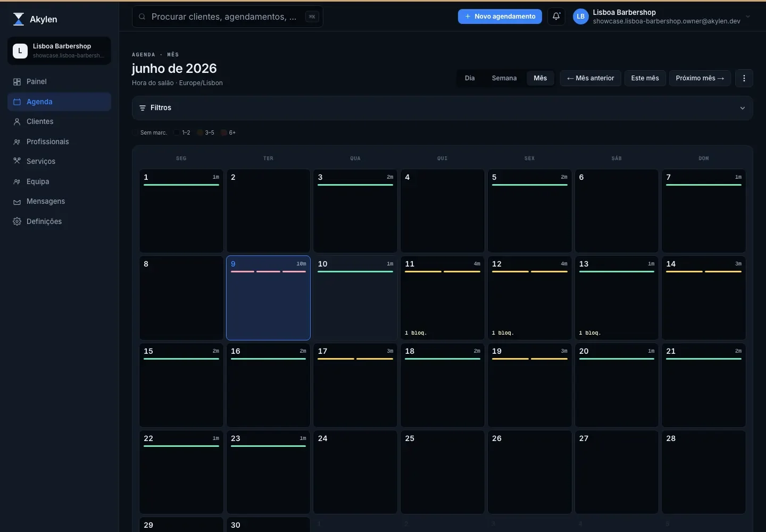Select the June 19 day cell
The height and width of the screenshot is (532, 766).
click(x=530, y=385)
